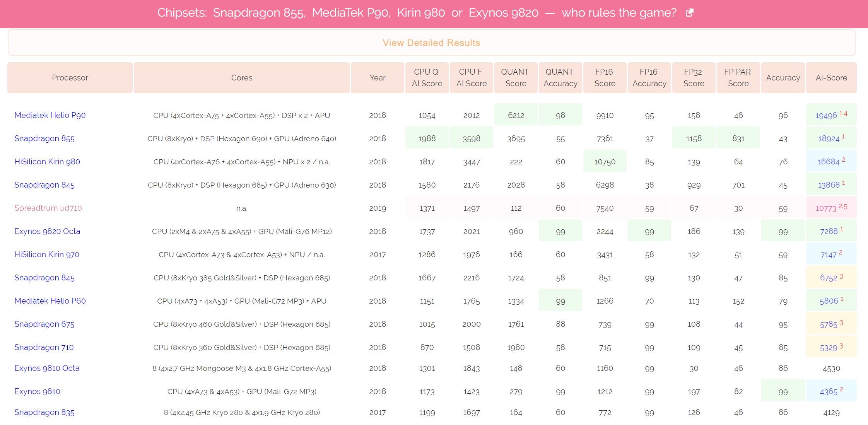The width and height of the screenshot is (868, 425).
Task: Select the Exynos 9810 cores description text
Action: click(x=242, y=369)
